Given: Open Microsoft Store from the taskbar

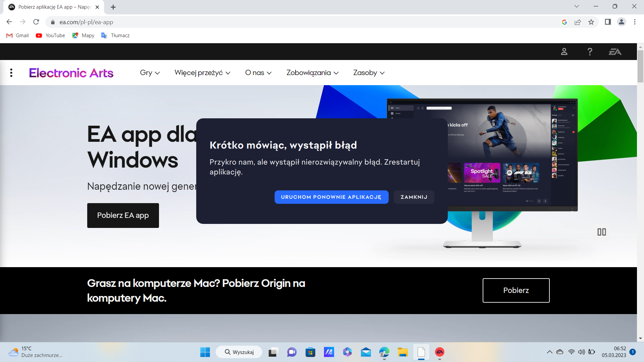Looking at the screenshot, I should (x=310, y=352).
